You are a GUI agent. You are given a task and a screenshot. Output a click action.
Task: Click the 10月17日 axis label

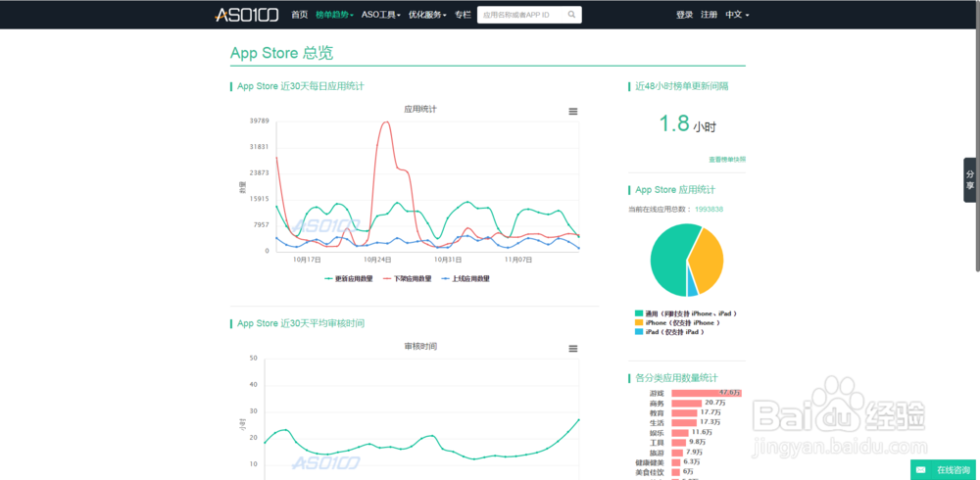tap(308, 260)
